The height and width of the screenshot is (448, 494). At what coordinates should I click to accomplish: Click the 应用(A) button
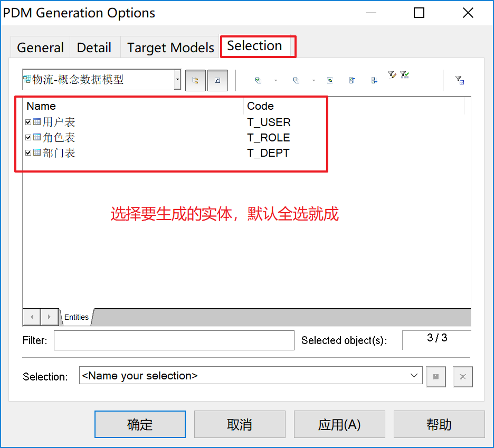tap(339, 424)
